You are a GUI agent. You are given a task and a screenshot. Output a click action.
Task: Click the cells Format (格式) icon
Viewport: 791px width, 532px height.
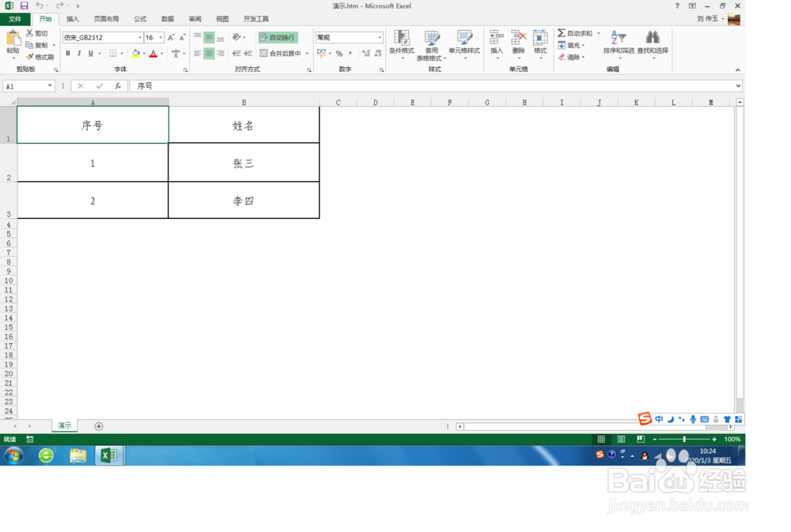[x=540, y=38]
